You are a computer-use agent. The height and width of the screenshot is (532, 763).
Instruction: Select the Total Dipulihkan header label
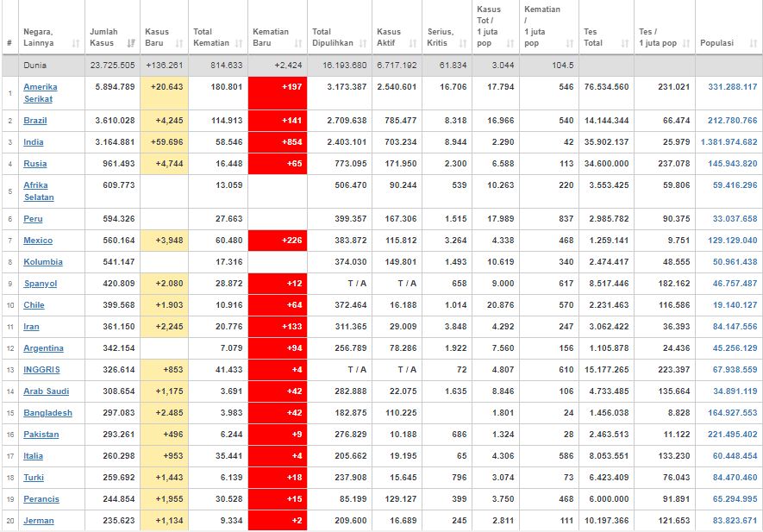(332, 37)
